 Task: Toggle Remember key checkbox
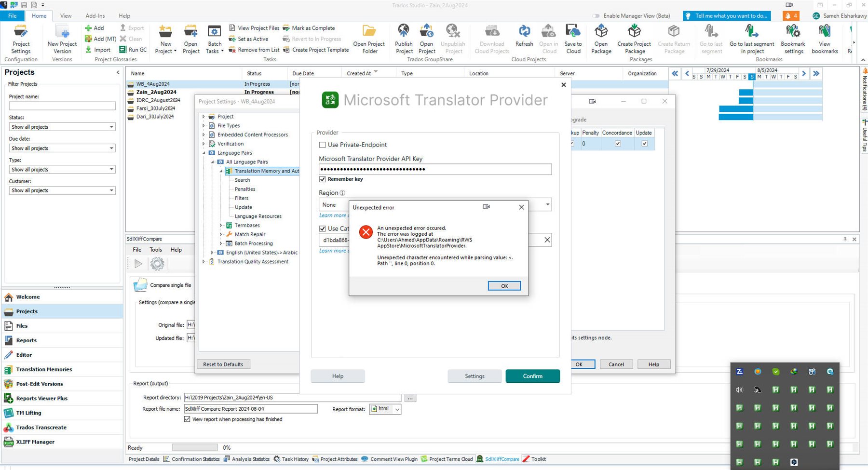click(x=322, y=179)
